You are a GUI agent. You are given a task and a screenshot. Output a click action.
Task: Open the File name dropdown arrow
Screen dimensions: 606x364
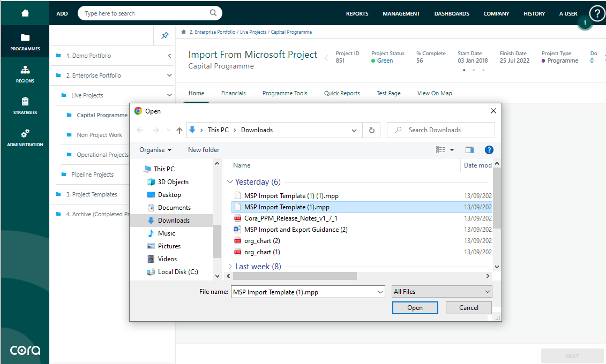380,292
